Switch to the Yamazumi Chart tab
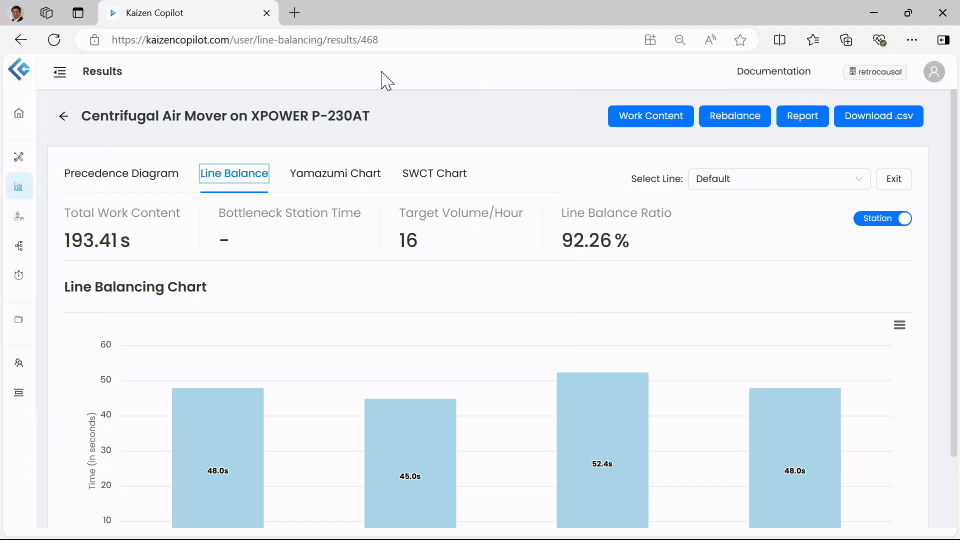960x540 pixels. coord(335,173)
